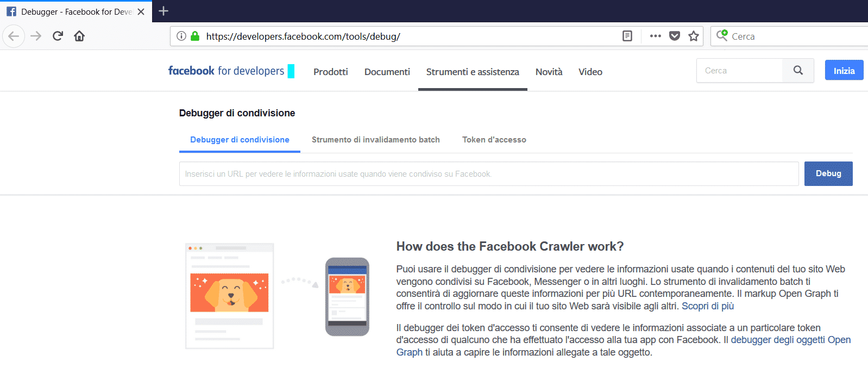Show site information via the info icon
Image resolution: width=868 pixels, height=367 pixels.
click(x=181, y=36)
